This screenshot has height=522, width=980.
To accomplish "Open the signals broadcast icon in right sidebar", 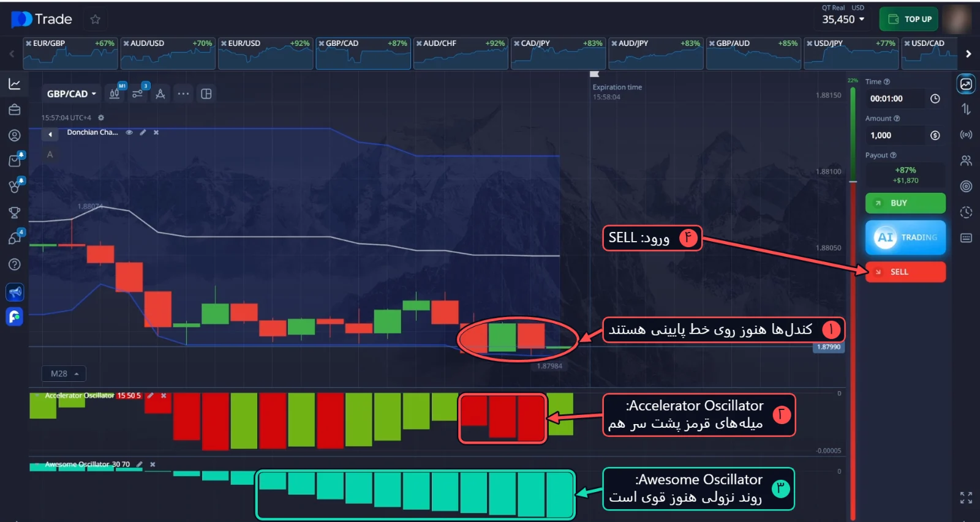I will click(x=966, y=135).
